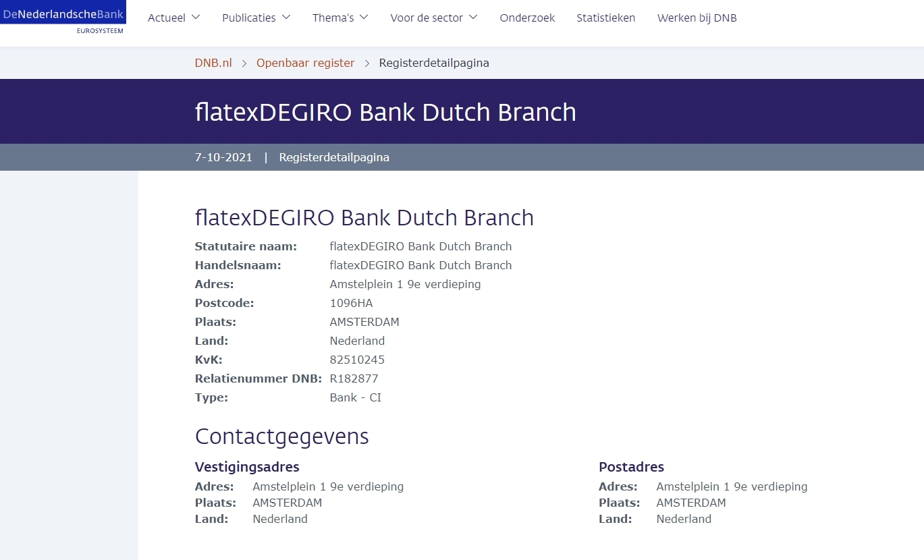Viewport: 924px width, 560px height.
Task: Click the KvK number 82510245
Action: click(x=357, y=360)
